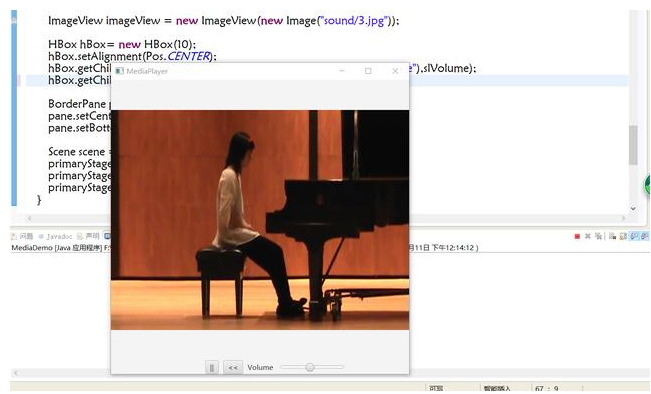Toggle the Scroll Lock console icon

tap(623, 236)
